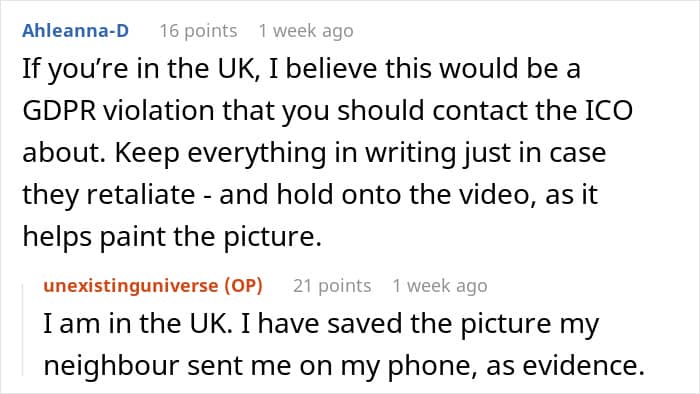Click the word GDPR in comment
Screen dimensions: 700x394
pos(59,110)
